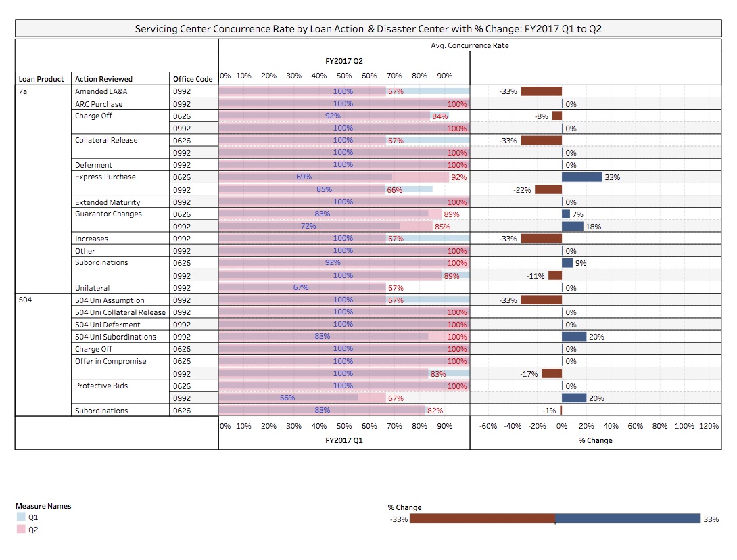
Task: Select the 504 loan product label
Action: (24, 300)
